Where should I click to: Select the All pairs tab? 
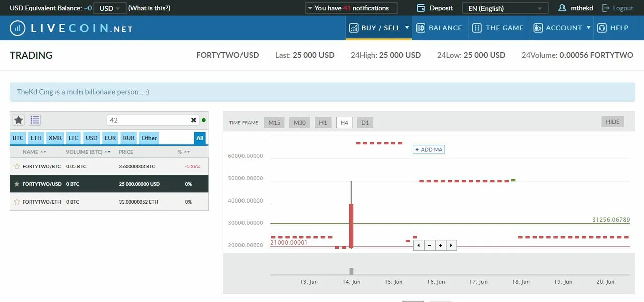click(x=200, y=138)
